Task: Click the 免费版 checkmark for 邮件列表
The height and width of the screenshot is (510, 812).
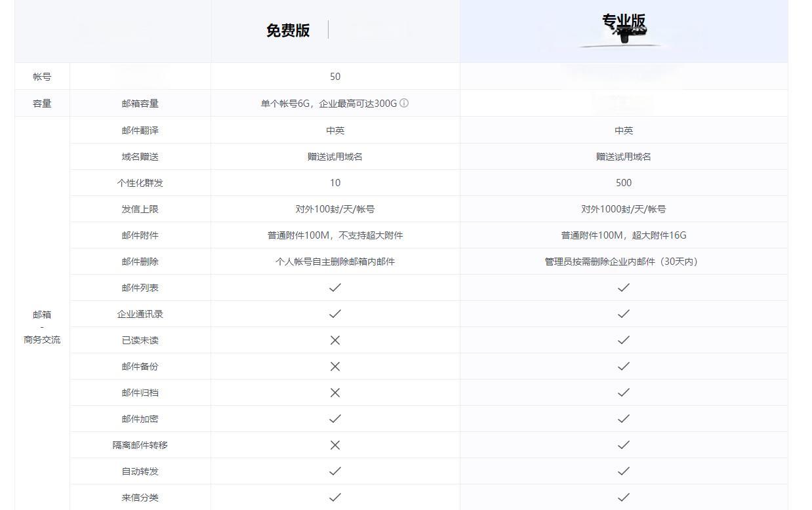Action: pyautogui.click(x=335, y=288)
